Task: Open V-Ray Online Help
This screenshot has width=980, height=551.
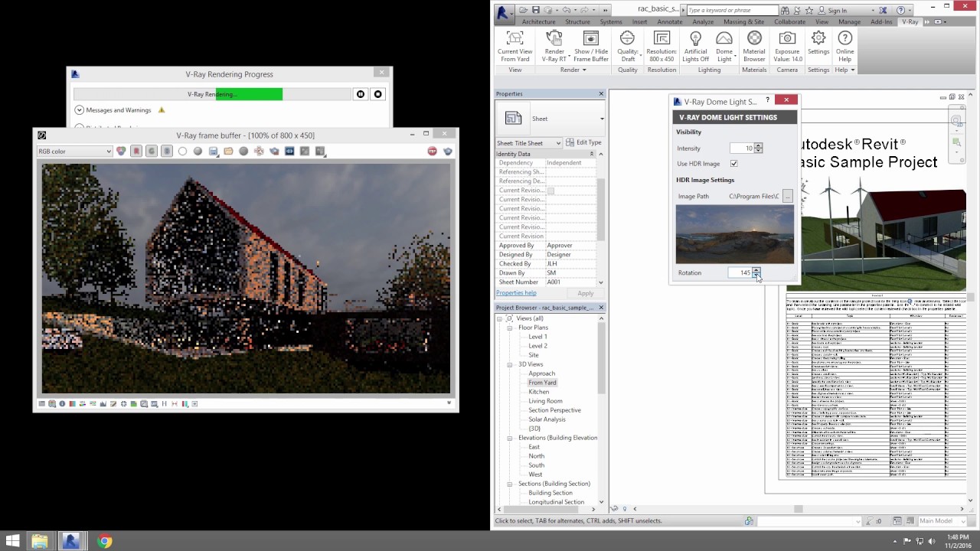Action: point(844,47)
